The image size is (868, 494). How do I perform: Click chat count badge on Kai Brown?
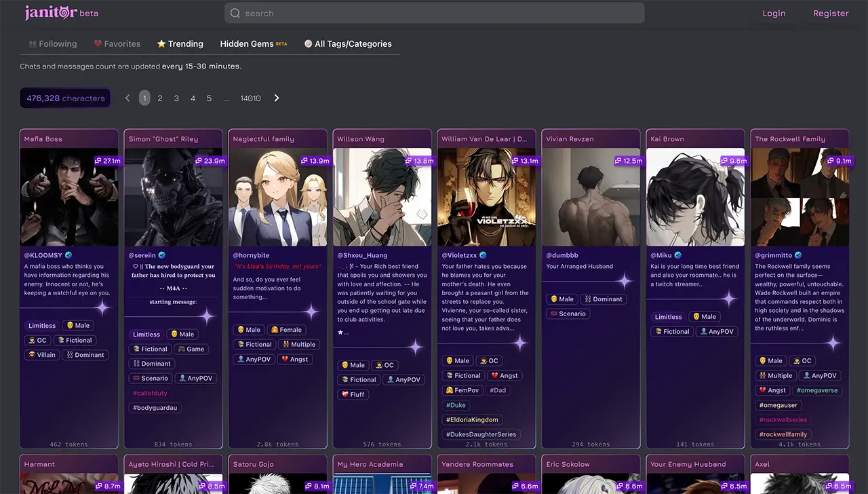(x=734, y=161)
